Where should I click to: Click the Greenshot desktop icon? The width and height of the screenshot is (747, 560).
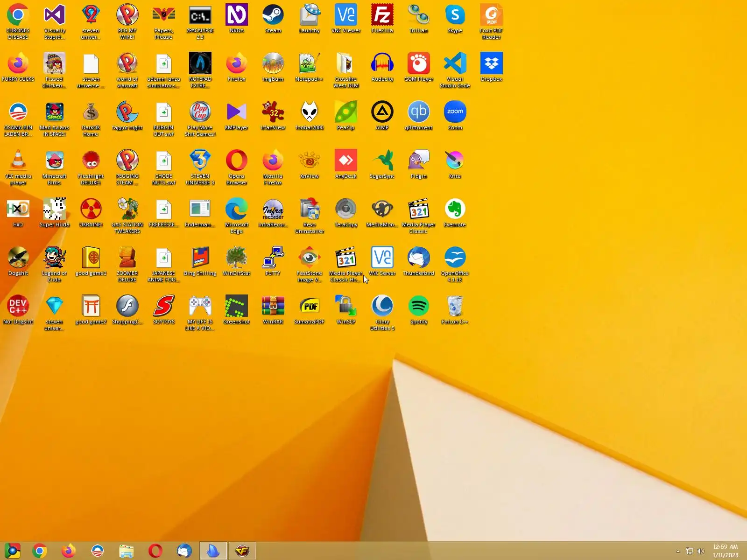click(237, 310)
